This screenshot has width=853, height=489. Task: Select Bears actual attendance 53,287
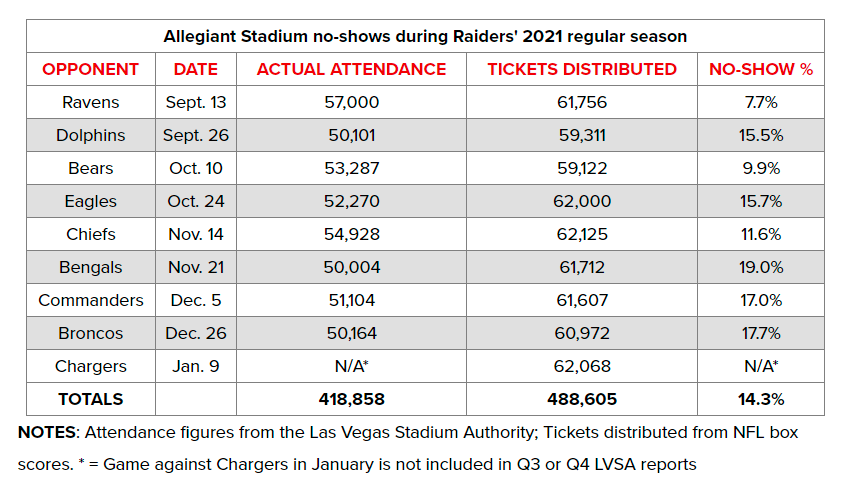pos(351,168)
